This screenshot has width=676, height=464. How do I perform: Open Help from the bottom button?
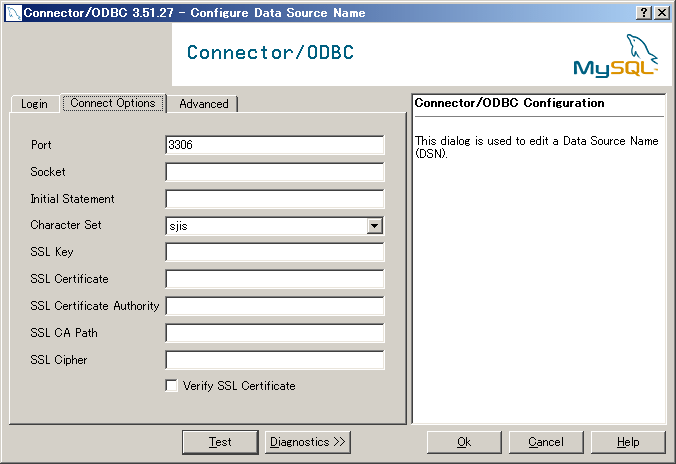628,442
